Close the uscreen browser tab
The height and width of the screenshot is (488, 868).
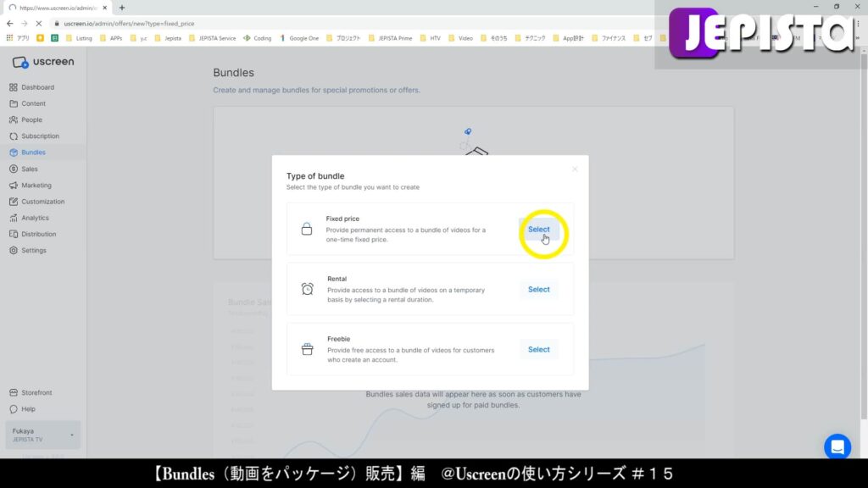[x=104, y=8]
